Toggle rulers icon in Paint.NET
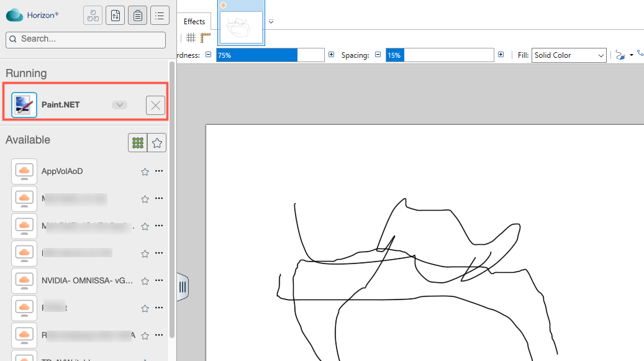This screenshot has width=644, height=361. (206, 38)
